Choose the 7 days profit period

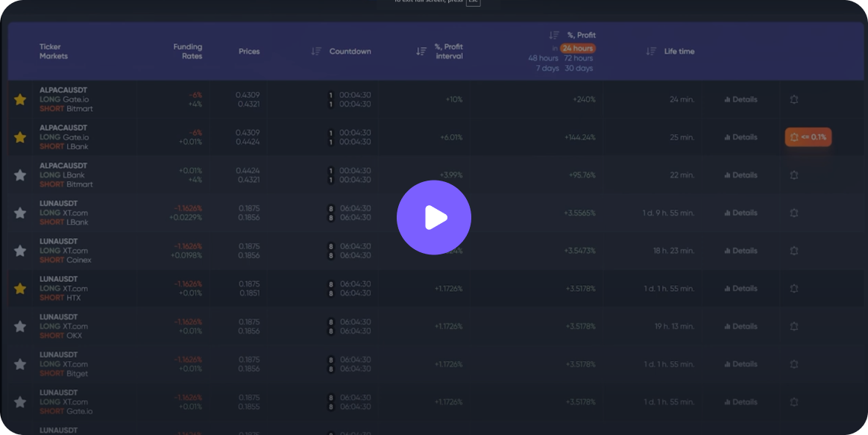click(547, 68)
